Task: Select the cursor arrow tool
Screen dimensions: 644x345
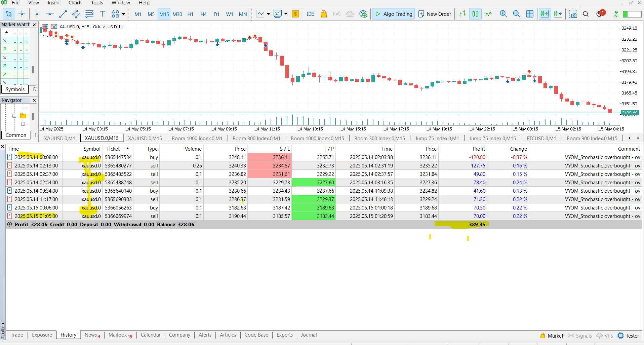Action: click(x=9, y=14)
